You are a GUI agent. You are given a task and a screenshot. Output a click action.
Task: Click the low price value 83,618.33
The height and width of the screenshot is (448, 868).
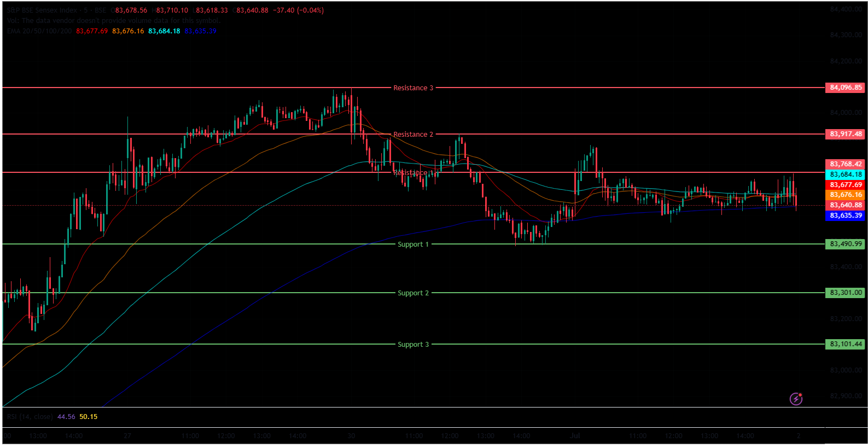(x=212, y=10)
